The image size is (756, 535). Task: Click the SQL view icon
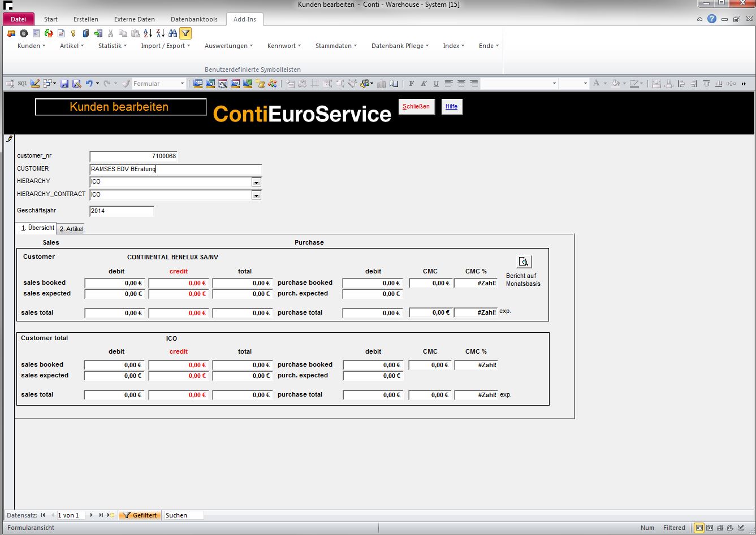coord(22,84)
